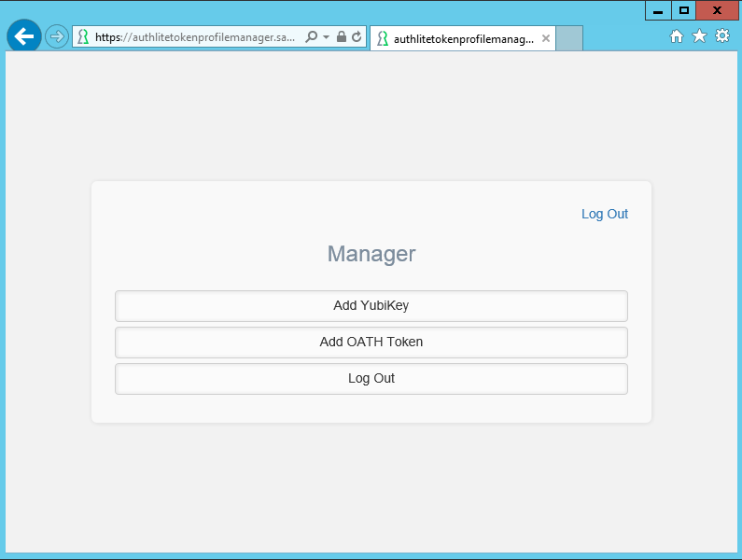742x560 pixels.
Task: Click the Manager heading text
Action: pyautogui.click(x=371, y=254)
